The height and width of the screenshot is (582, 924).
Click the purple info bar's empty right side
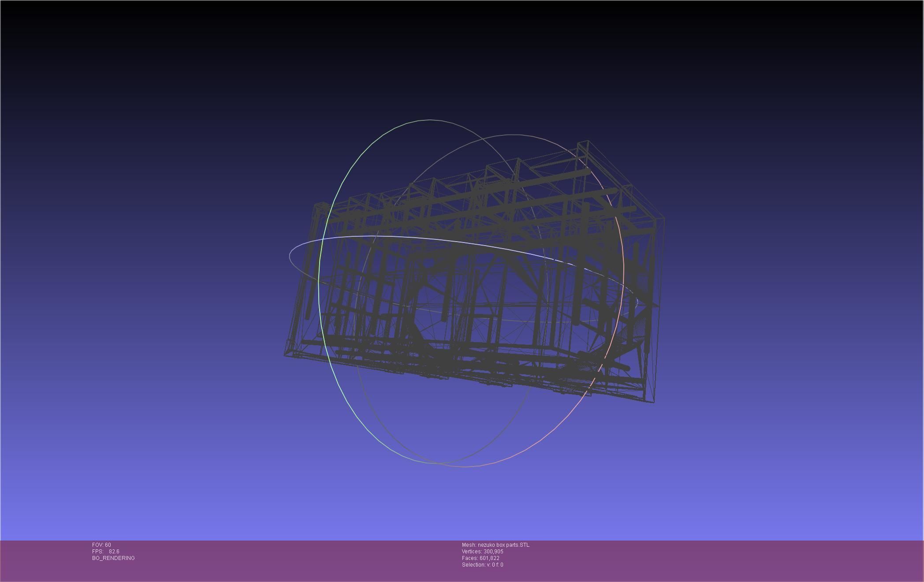pos(749,560)
